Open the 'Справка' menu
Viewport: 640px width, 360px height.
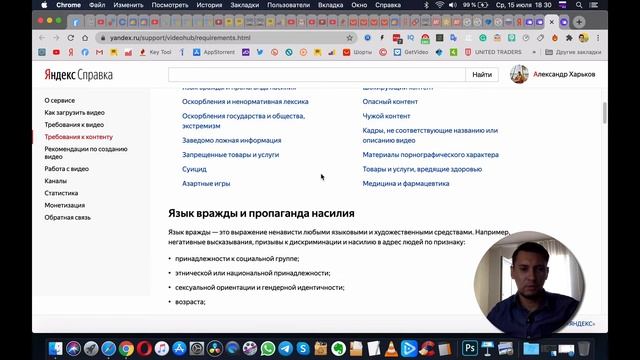tap(388, 5)
